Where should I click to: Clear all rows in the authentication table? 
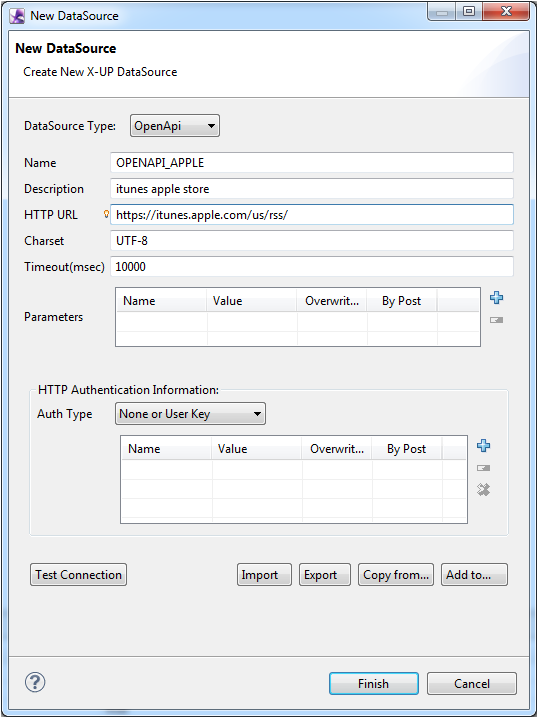pos(484,490)
